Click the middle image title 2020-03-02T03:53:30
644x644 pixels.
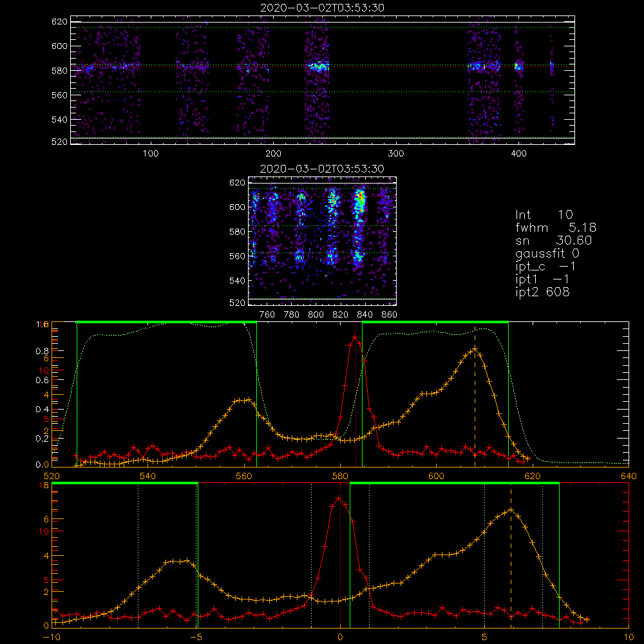(322, 169)
